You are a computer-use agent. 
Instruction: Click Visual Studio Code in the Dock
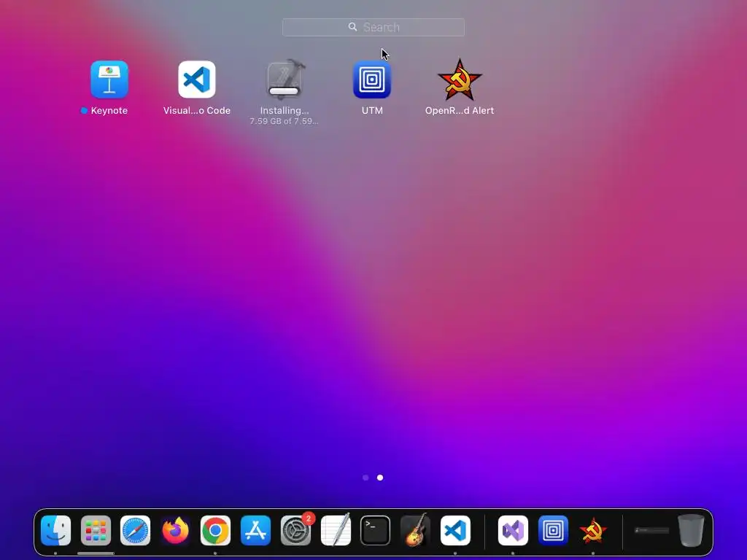tap(455, 530)
